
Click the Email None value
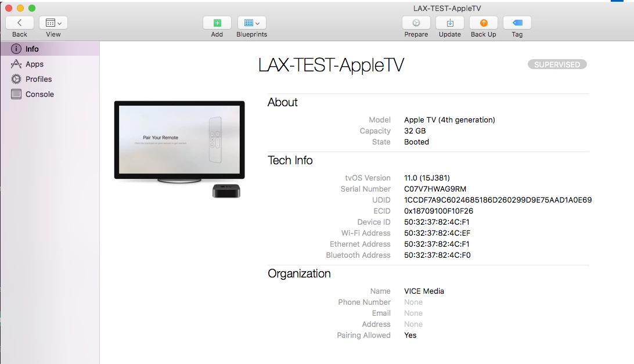click(413, 313)
